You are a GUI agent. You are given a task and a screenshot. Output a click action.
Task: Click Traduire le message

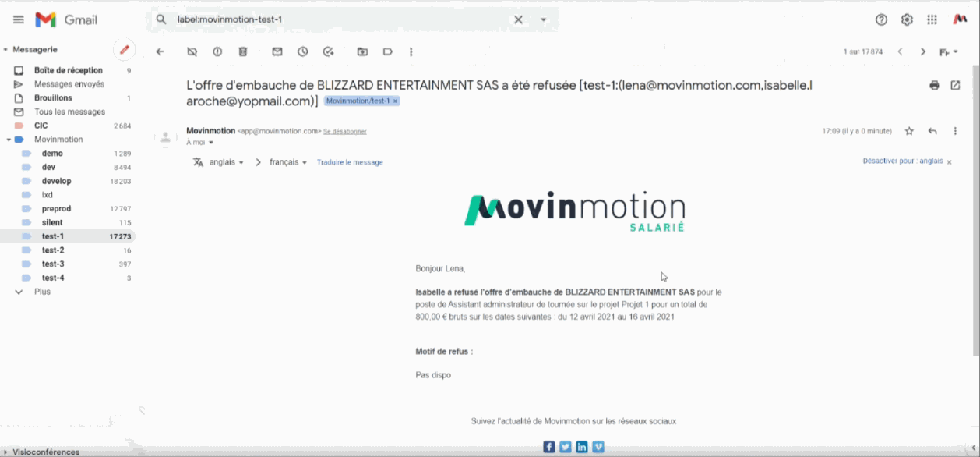350,162
